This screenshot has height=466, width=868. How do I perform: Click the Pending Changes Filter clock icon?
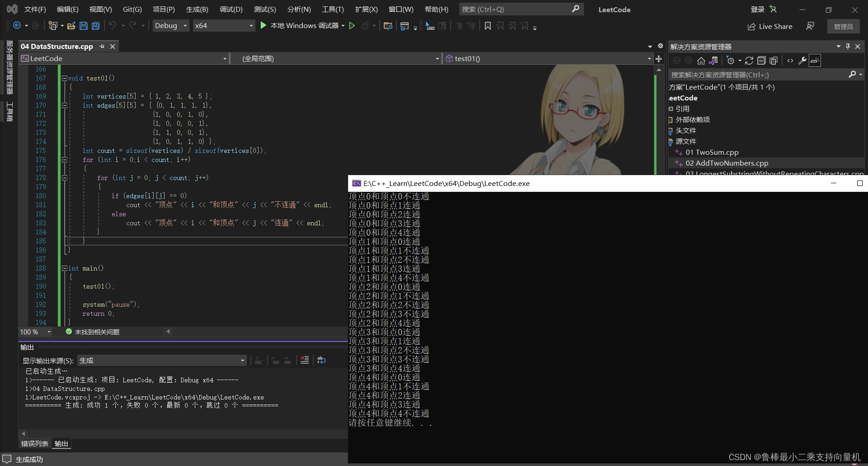coord(730,61)
